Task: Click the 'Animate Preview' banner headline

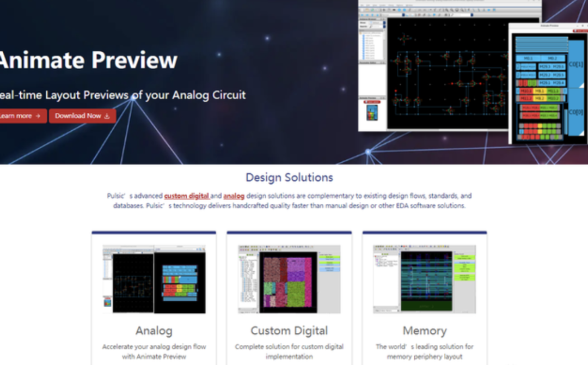Action: (x=89, y=60)
